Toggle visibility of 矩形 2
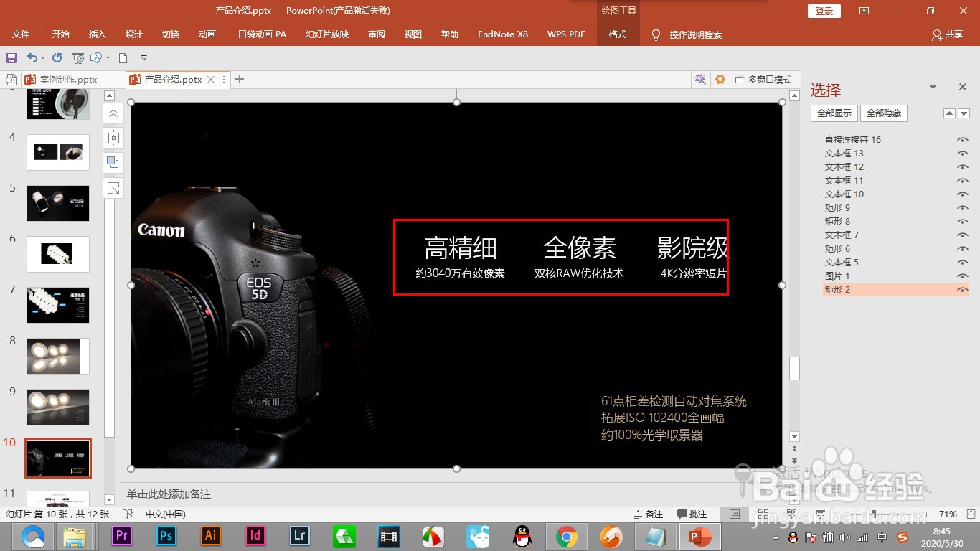 (x=963, y=290)
